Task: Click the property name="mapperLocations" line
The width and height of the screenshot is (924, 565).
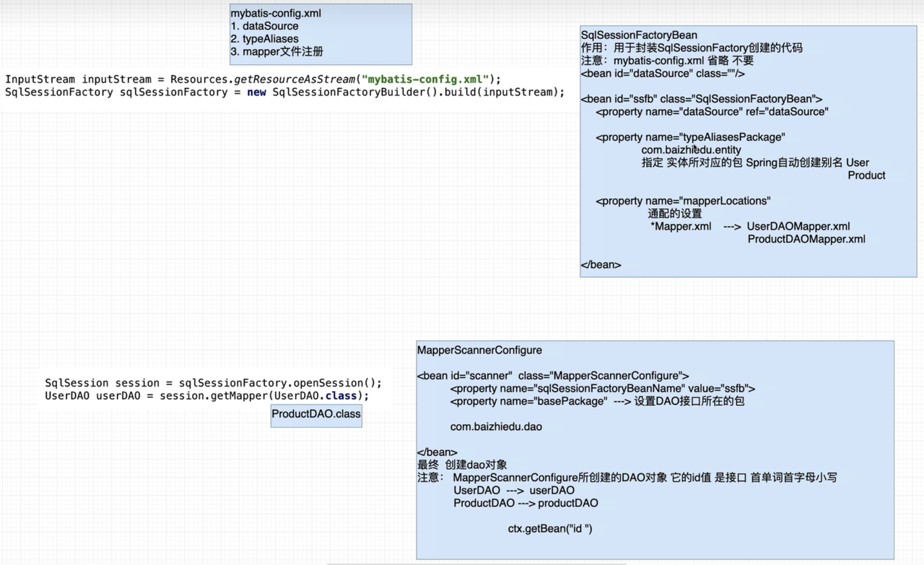Action: tap(683, 201)
